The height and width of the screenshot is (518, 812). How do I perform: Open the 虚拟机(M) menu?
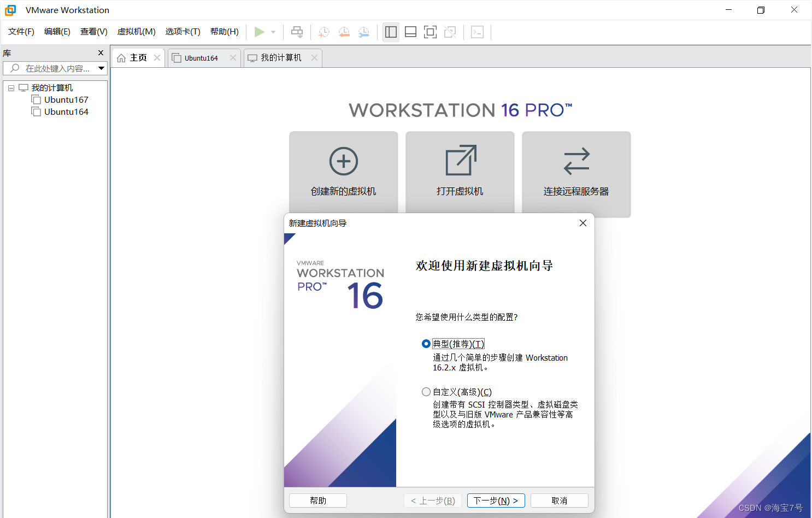coord(137,32)
